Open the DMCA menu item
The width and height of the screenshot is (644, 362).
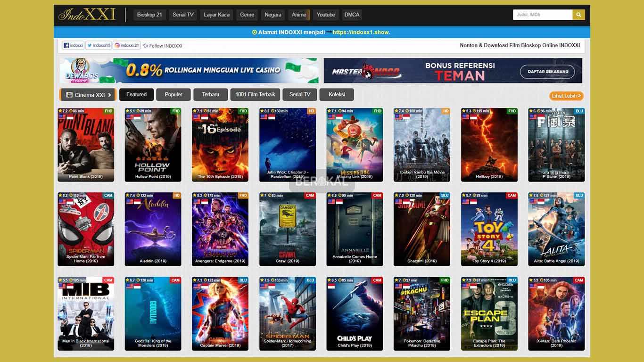click(352, 15)
